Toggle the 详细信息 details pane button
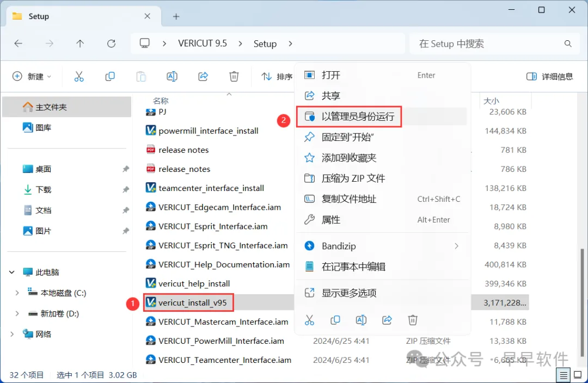This screenshot has height=383, width=588. 549,77
